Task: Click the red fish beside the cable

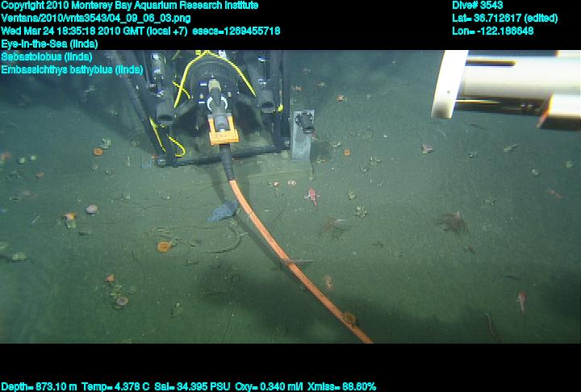Action: tap(311, 196)
